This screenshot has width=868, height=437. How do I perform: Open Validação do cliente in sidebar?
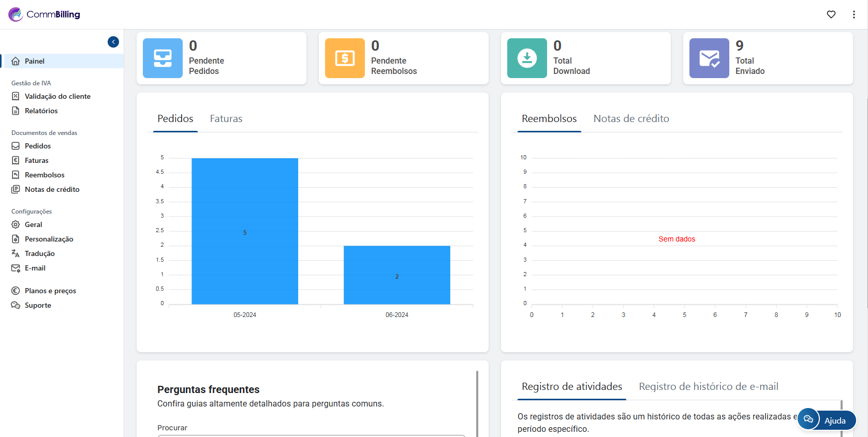pyautogui.click(x=57, y=96)
